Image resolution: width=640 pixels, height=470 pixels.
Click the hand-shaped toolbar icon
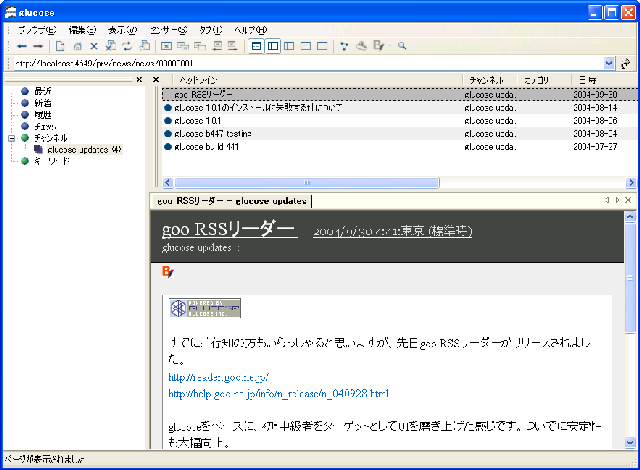pyautogui.click(x=361, y=46)
